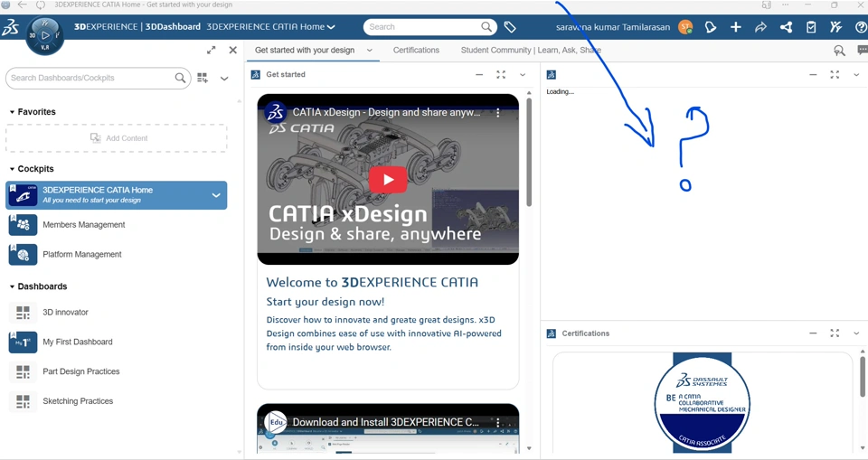
Task: Click the browser refresh icon
Action: click(x=41, y=5)
